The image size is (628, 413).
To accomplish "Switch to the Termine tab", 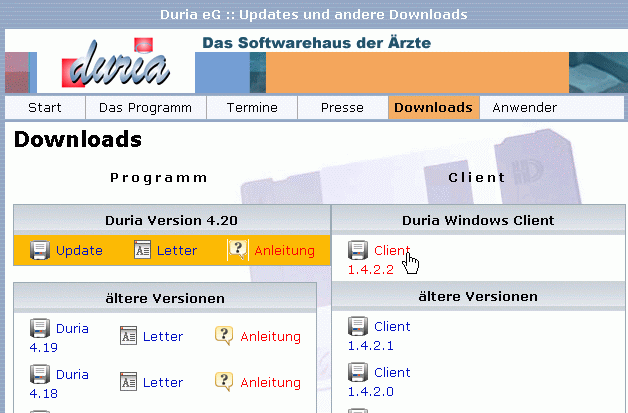I will [252, 108].
